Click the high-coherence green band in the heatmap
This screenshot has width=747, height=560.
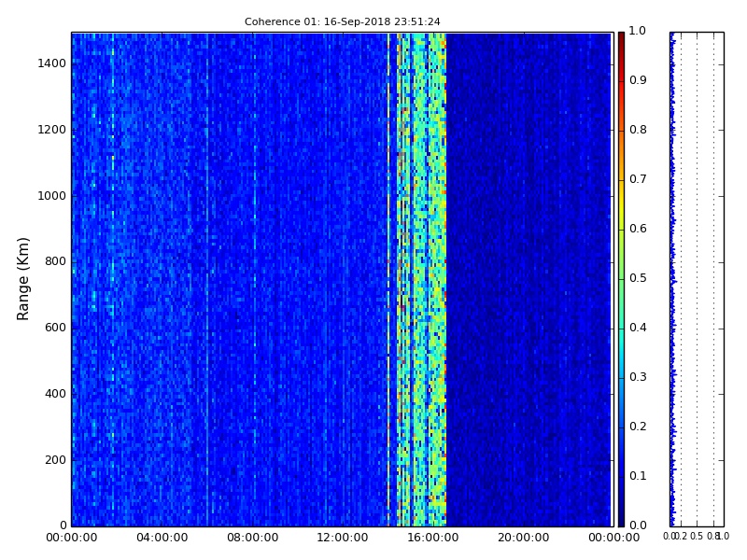422,279
